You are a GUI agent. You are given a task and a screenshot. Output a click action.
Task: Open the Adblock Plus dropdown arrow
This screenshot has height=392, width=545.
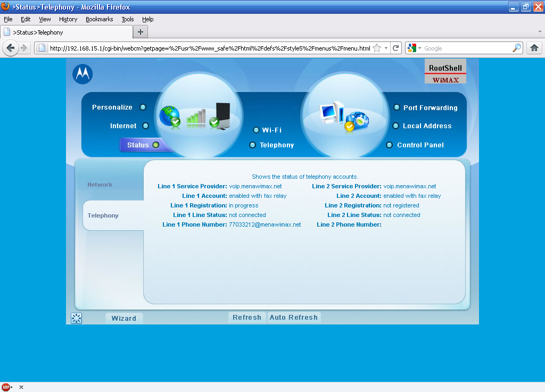point(12,387)
